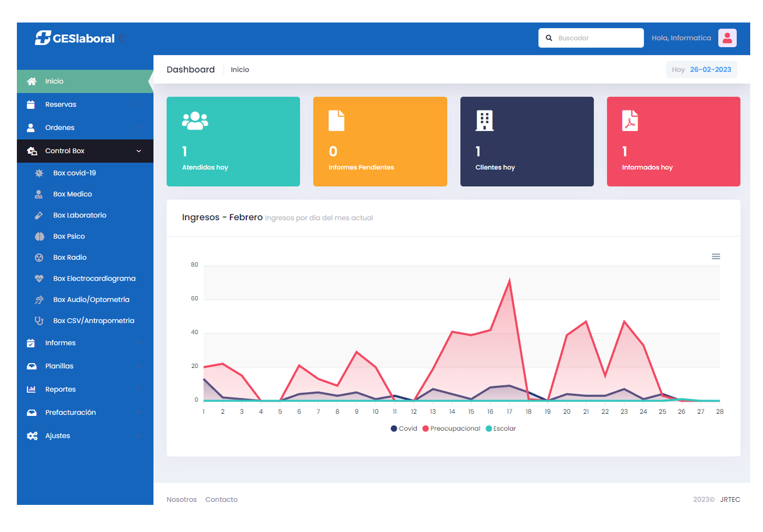Click the Box Electrocardiograma heartbeat icon
This screenshot has height=532, width=763.
point(39,279)
